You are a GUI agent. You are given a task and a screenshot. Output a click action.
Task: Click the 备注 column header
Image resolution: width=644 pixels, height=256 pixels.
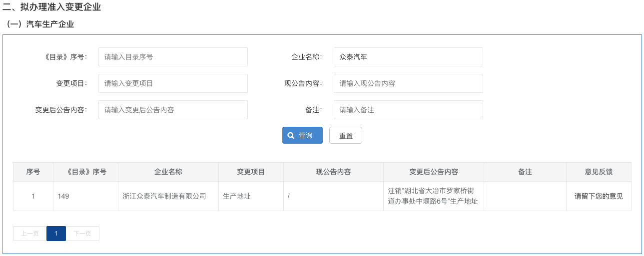pyautogui.click(x=525, y=172)
